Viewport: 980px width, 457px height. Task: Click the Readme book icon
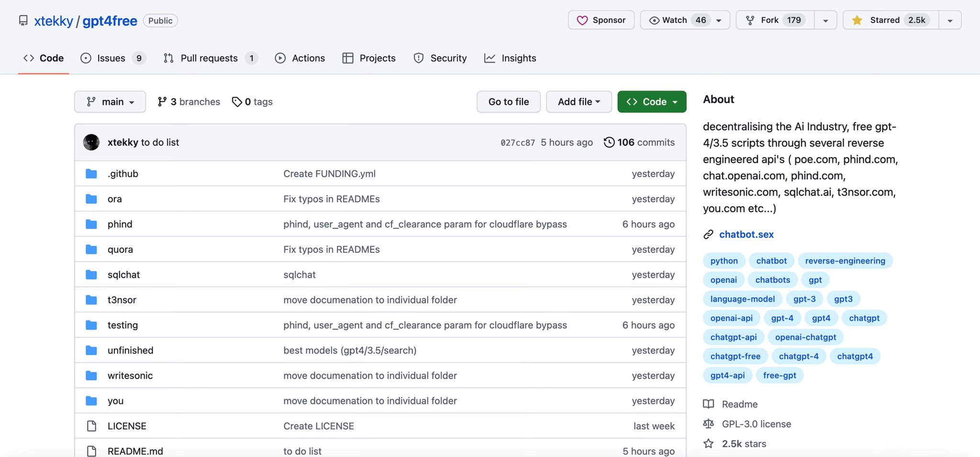coord(709,404)
